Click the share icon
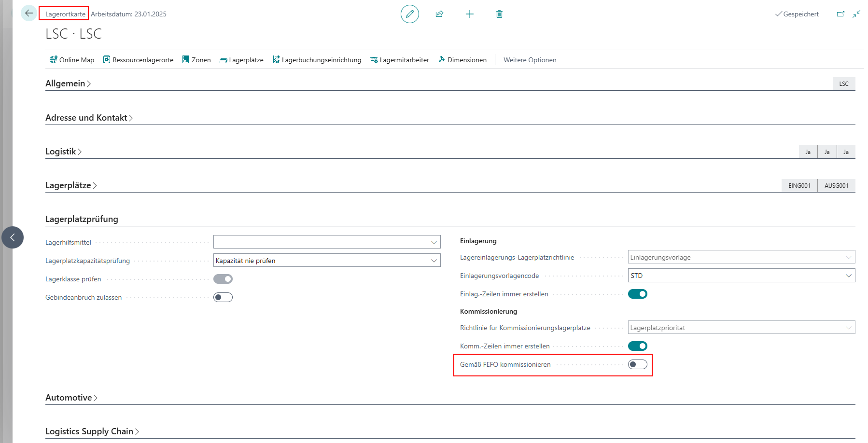This screenshot has height=443, width=868. point(439,14)
